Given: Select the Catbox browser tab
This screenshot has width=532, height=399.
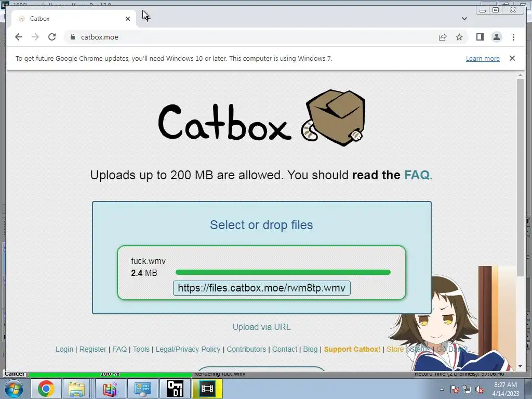Looking at the screenshot, I should [x=74, y=19].
